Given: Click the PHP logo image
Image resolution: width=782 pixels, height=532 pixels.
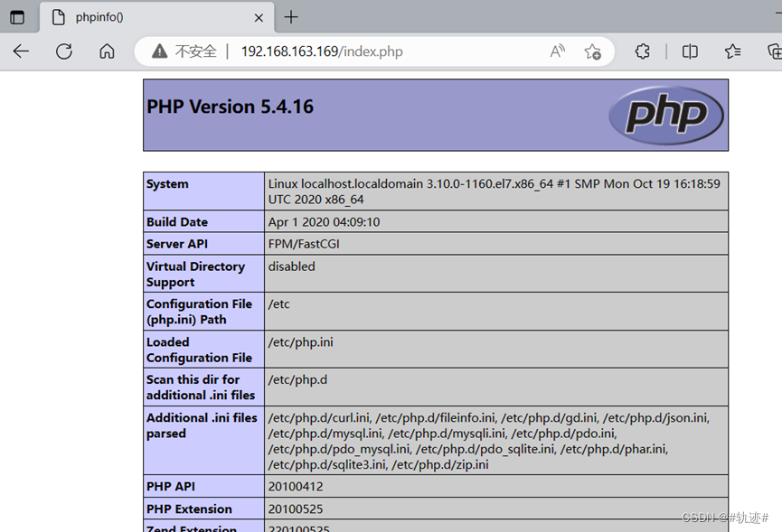Looking at the screenshot, I should [665, 115].
